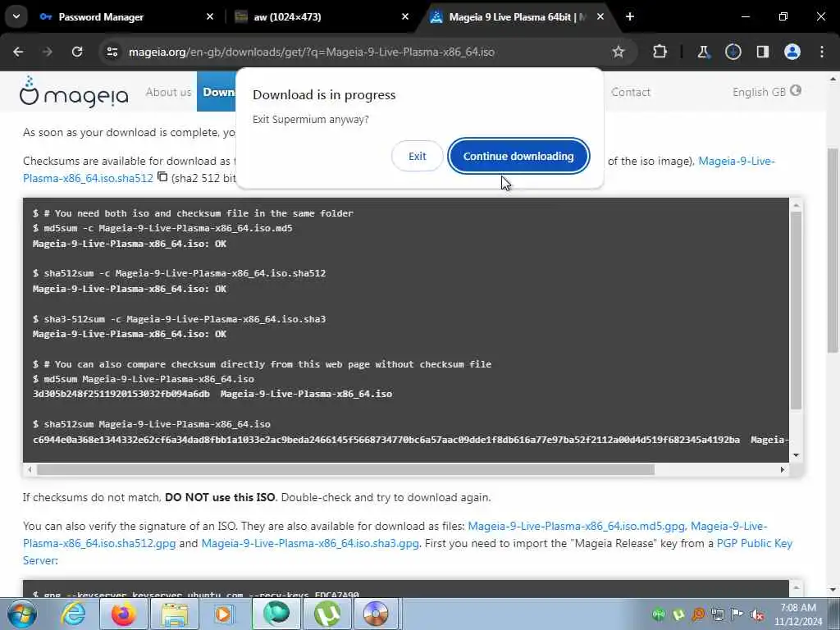Screen dimensions: 840x630
Task: Click the browser forward arrow
Action: click(47, 52)
